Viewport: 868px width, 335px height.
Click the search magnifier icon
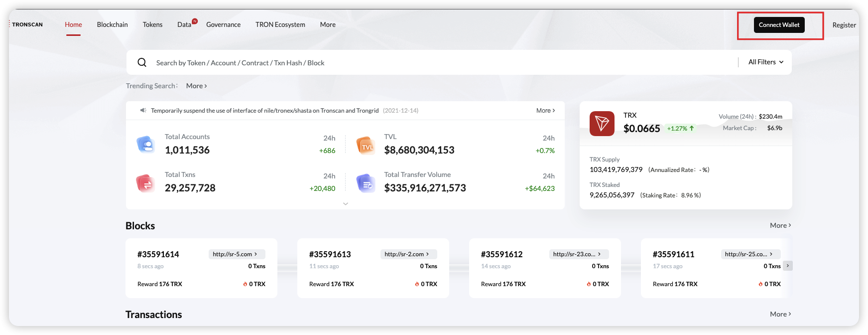(x=142, y=62)
